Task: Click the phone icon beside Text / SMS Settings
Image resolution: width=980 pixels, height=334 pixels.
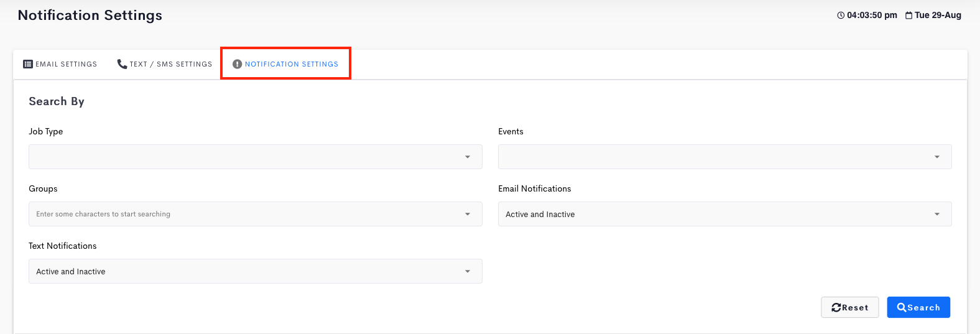Action: 122,64
